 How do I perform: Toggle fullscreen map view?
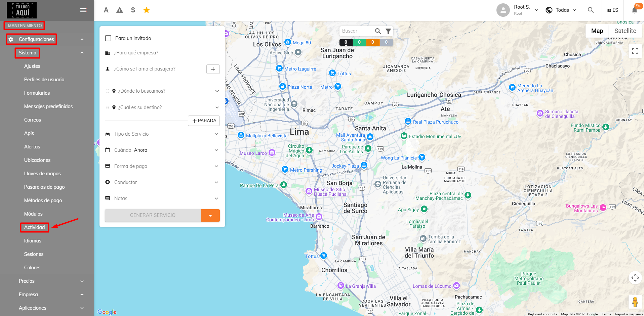tap(635, 51)
